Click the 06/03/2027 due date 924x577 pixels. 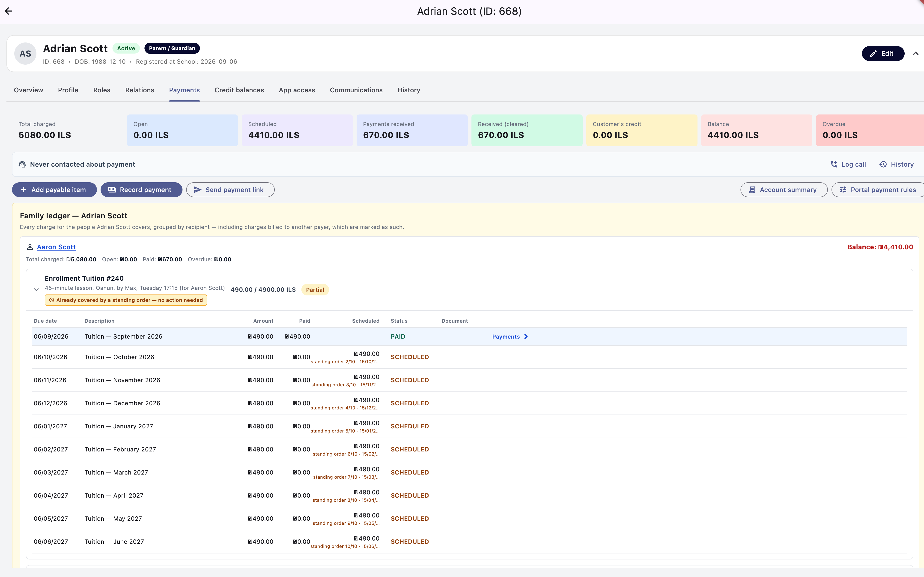click(x=51, y=472)
